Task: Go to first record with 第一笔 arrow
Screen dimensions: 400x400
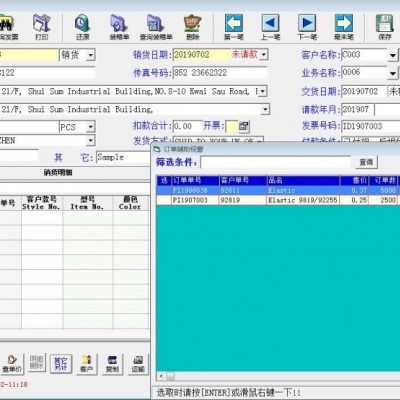Action: tap(234, 27)
